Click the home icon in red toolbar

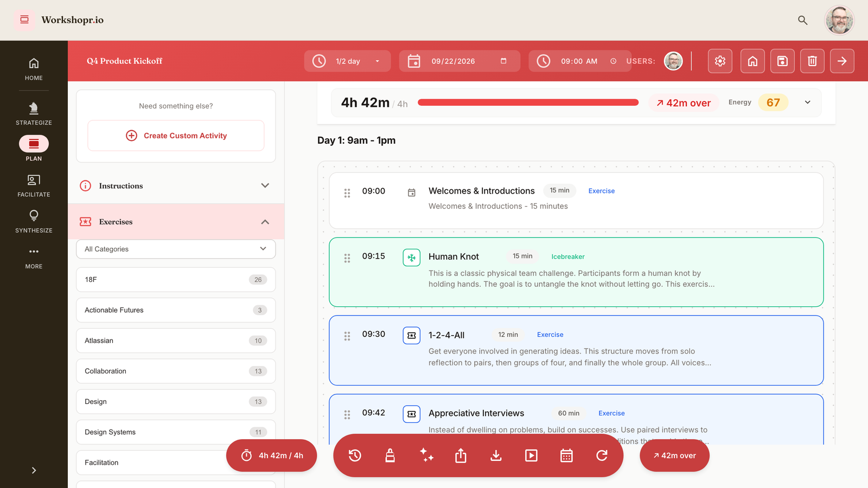click(752, 61)
